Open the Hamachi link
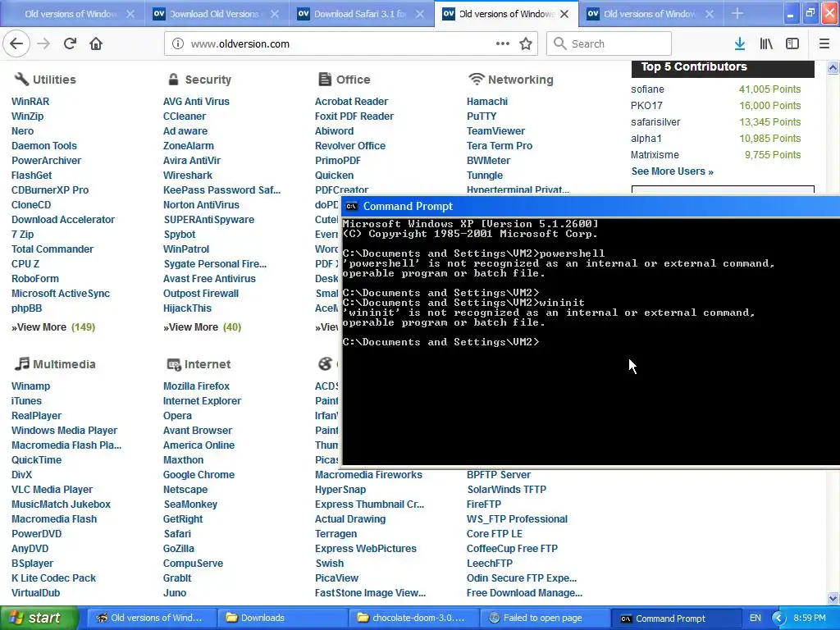 (x=487, y=101)
